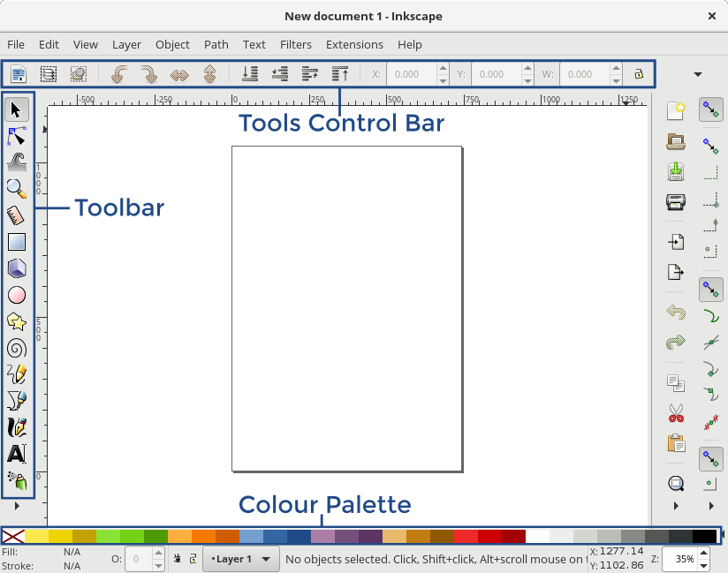Expand the hidden tools with the Toolbar arrow
This screenshot has width=728, height=573.
click(x=16, y=506)
